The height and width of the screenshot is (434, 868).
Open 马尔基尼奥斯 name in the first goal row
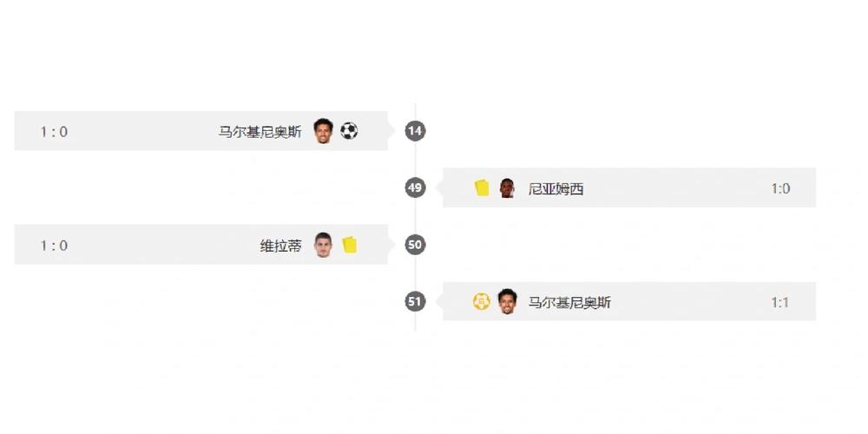coord(260,132)
